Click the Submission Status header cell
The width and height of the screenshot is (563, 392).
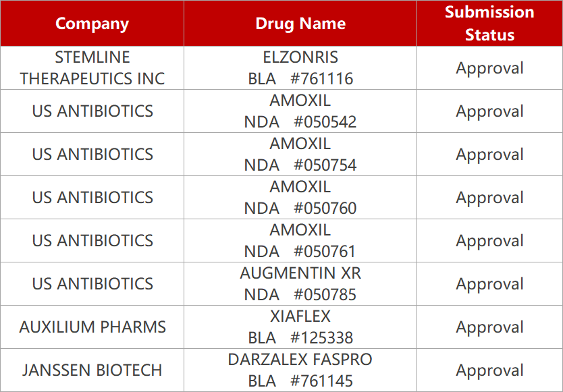489,24
